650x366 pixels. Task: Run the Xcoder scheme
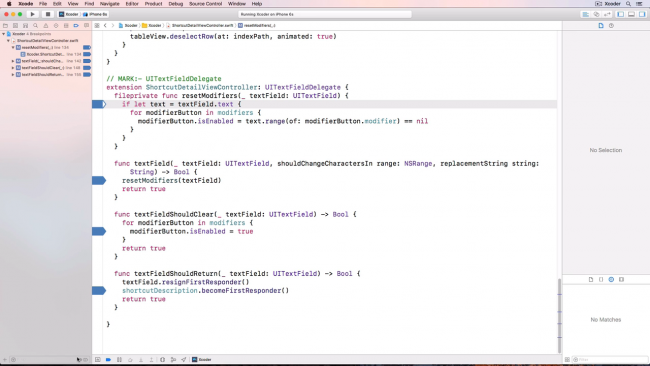pos(32,14)
